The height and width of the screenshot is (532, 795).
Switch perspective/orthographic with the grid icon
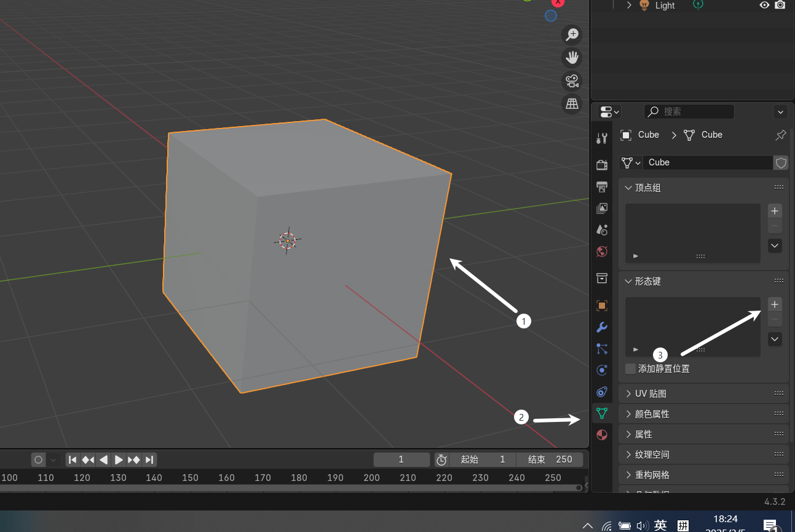click(572, 103)
